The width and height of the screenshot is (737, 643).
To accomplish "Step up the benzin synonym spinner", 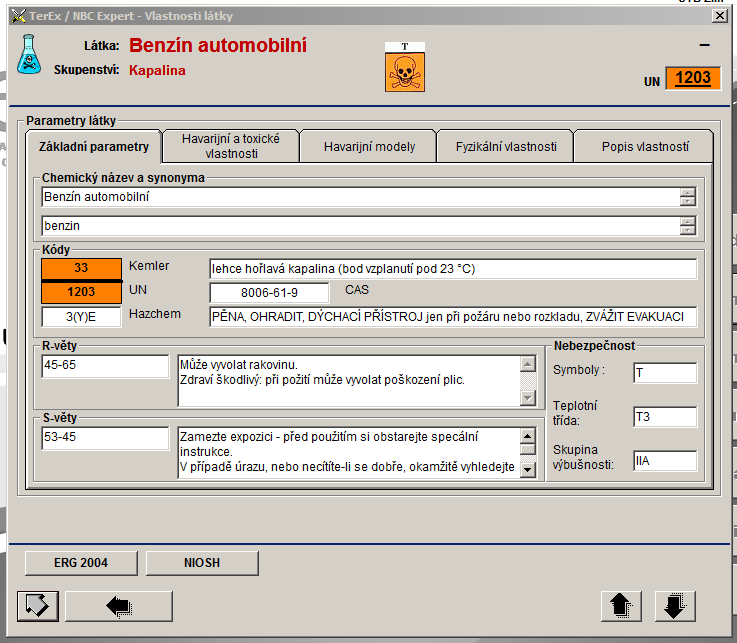I will [x=688, y=222].
